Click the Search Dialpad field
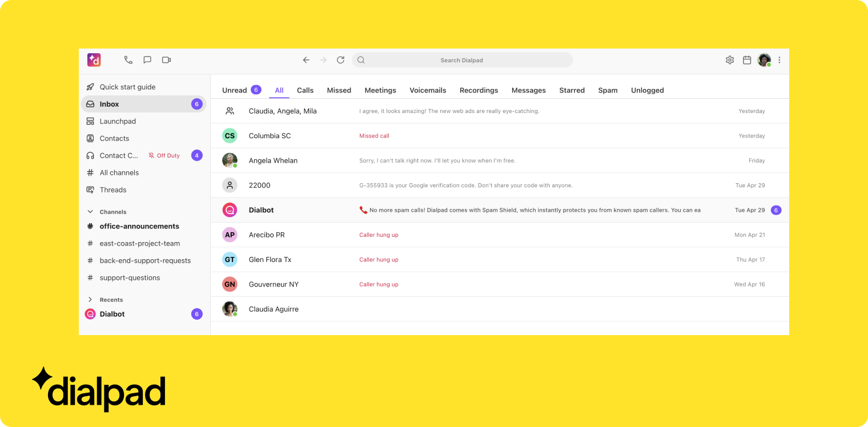Screen dimensions: 868x427 462,60
